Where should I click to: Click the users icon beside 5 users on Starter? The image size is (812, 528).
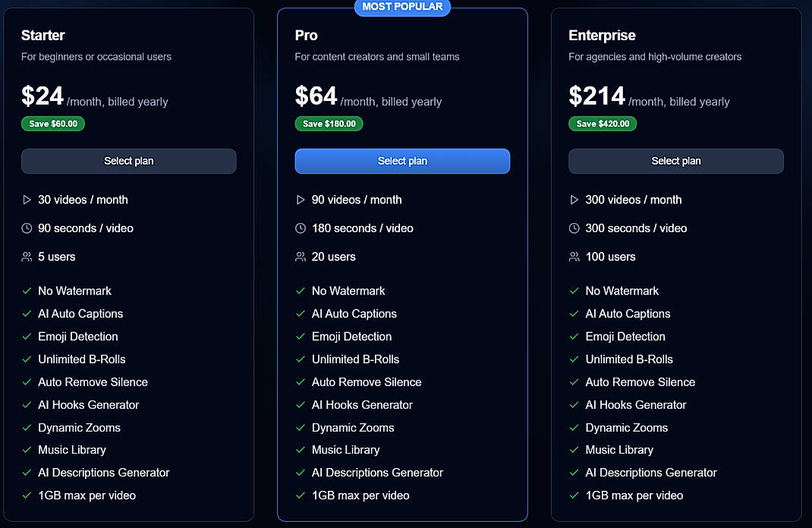pos(27,256)
